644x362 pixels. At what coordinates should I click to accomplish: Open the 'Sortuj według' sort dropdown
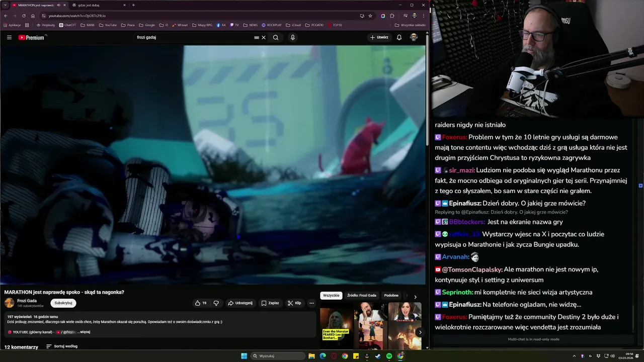click(62, 346)
